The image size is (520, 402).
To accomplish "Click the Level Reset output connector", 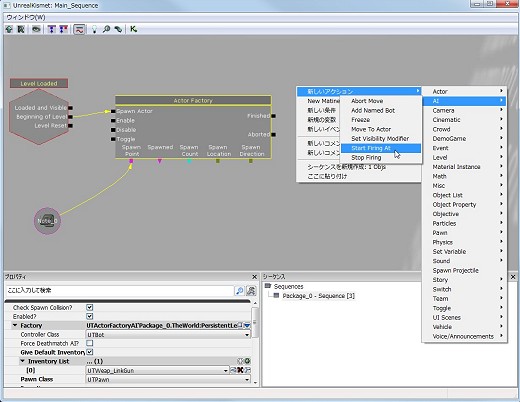I will pos(70,126).
